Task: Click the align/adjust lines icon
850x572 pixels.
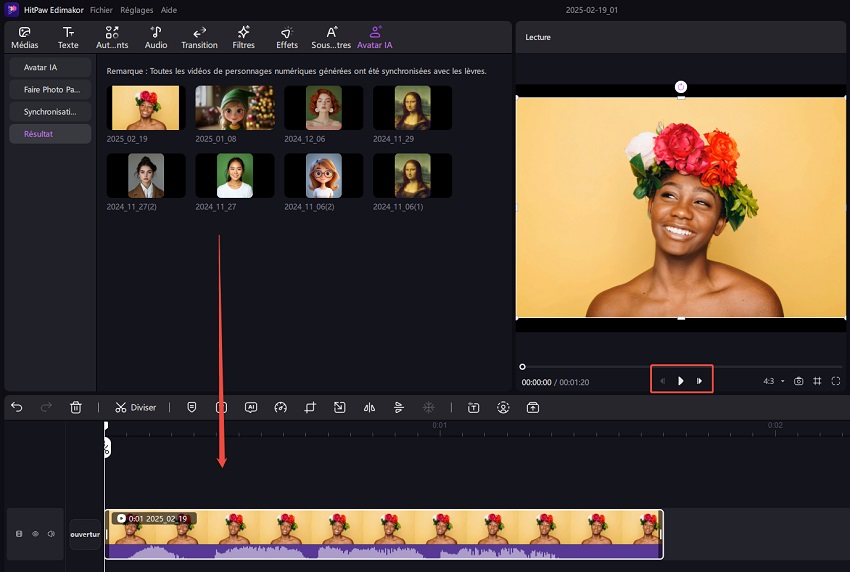Action: click(x=399, y=407)
